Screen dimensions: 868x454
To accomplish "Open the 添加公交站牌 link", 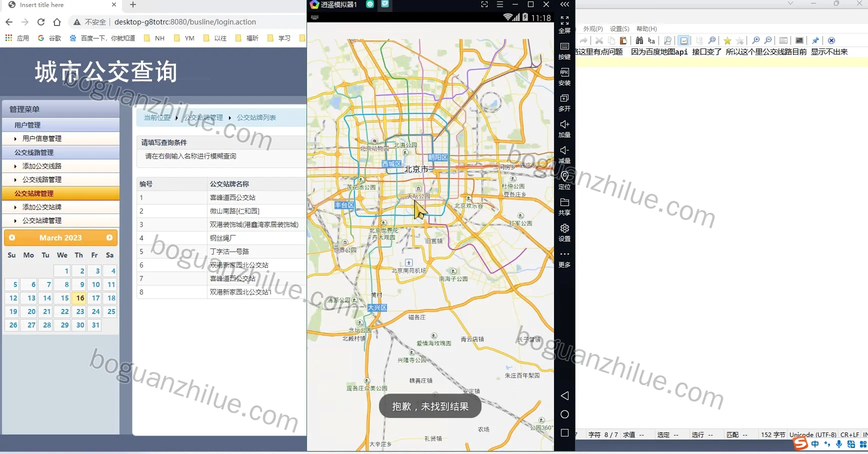I will point(42,207).
